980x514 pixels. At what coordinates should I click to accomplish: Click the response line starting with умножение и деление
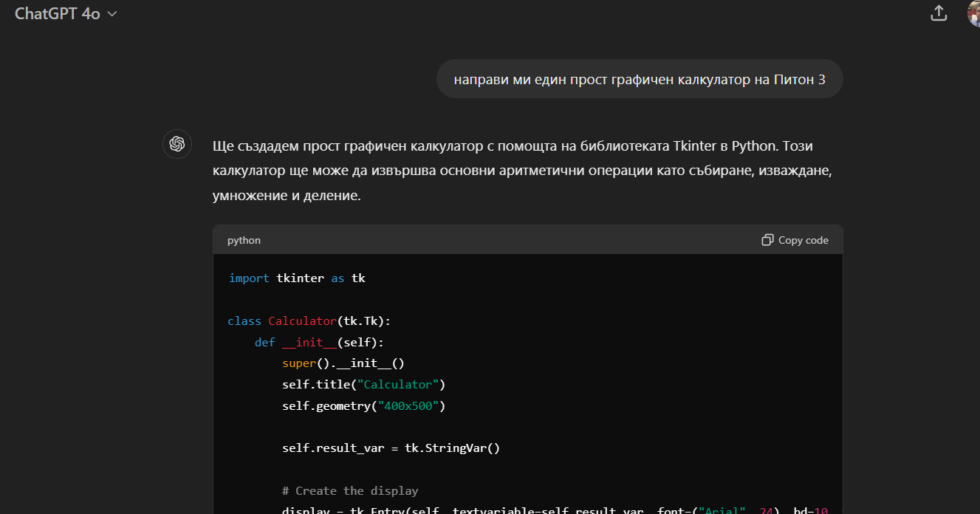coord(287,196)
